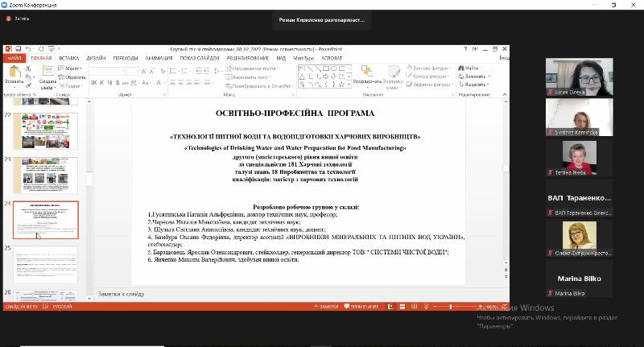Click the Increase font size icon
Screen dimensions: 644x347
pos(144,72)
